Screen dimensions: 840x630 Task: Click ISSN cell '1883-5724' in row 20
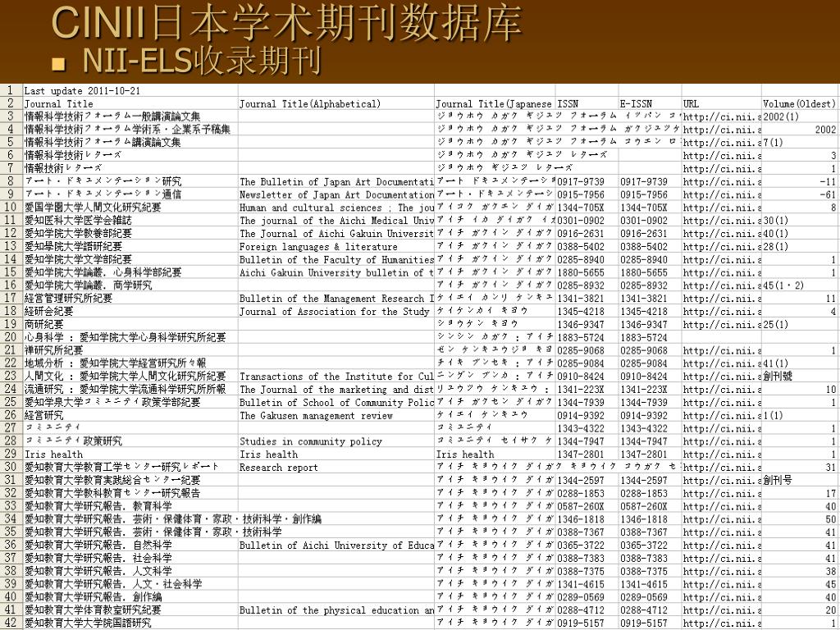(x=587, y=337)
